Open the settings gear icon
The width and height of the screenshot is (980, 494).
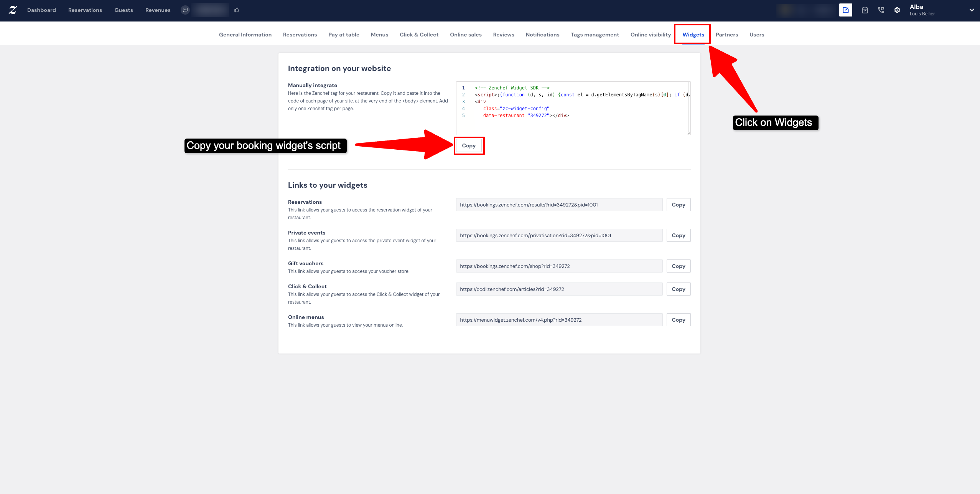[897, 10]
